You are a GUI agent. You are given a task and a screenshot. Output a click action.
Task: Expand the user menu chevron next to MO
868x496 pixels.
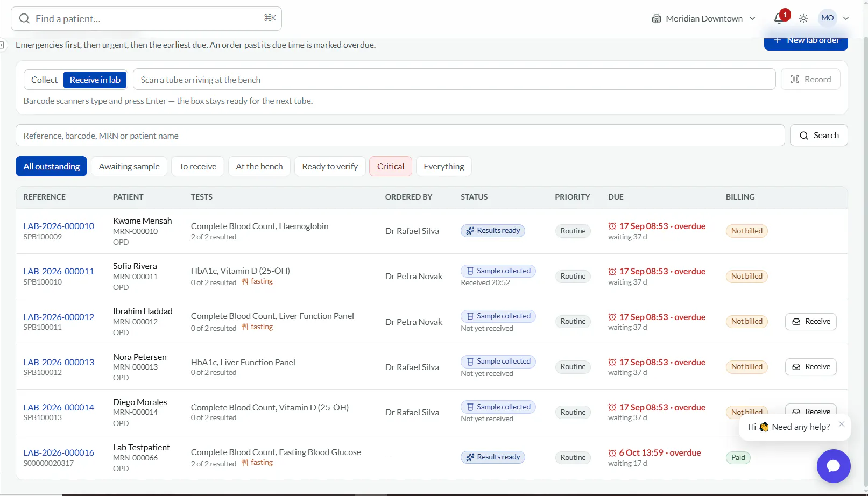[x=846, y=18]
